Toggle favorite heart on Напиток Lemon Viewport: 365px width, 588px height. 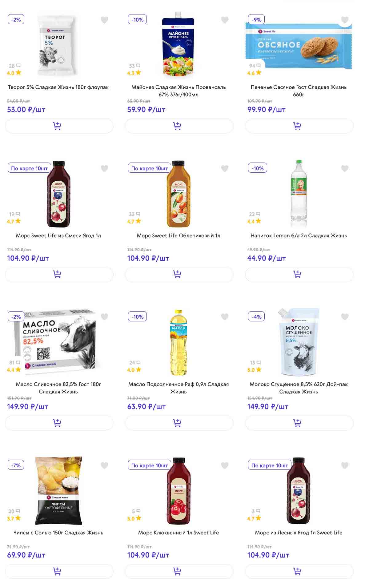tap(345, 168)
